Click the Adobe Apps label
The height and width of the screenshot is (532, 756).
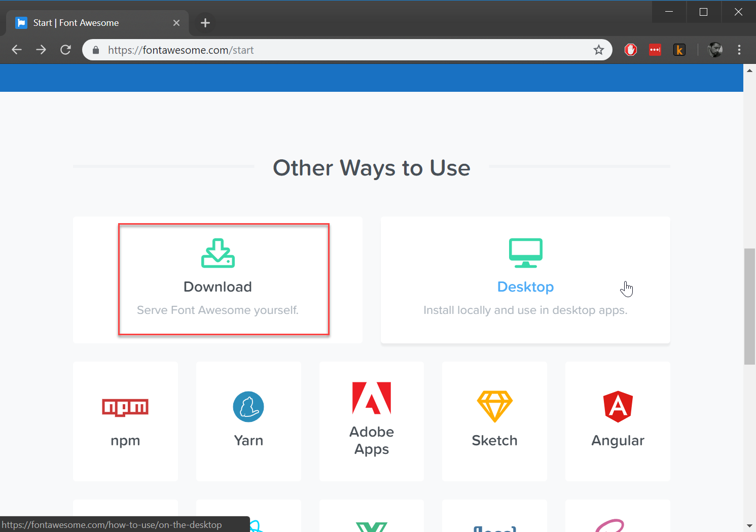372,440
